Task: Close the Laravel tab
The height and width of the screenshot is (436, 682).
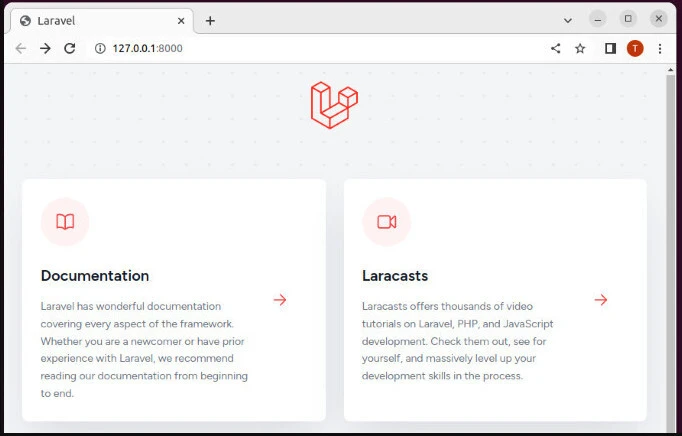Action: point(181,20)
